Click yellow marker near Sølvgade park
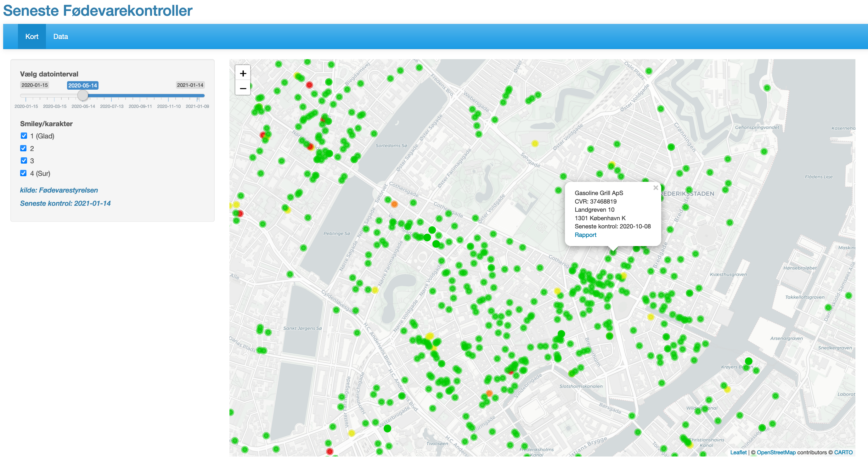Image resolution: width=868 pixels, height=465 pixels. (535, 143)
